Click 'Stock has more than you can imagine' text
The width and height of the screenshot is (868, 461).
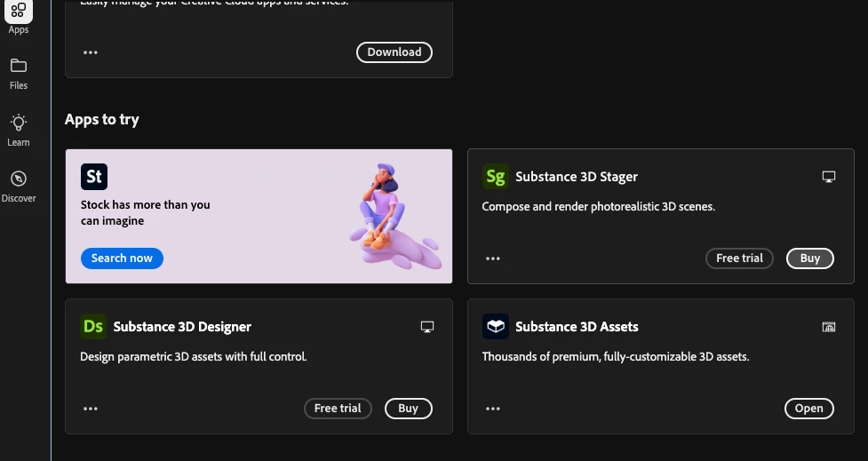point(145,212)
